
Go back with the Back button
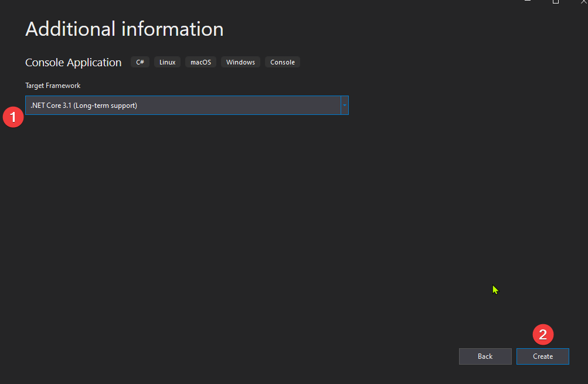pyautogui.click(x=485, y=356)
